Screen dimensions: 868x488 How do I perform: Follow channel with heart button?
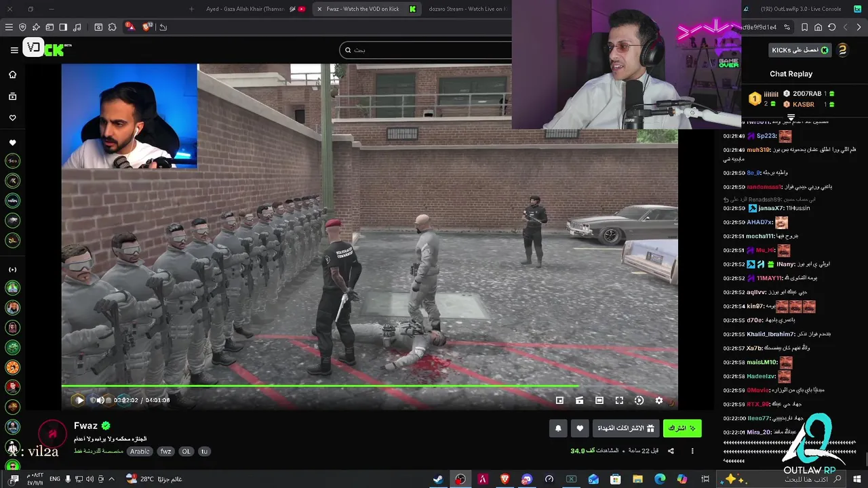(x=580, y=428)
